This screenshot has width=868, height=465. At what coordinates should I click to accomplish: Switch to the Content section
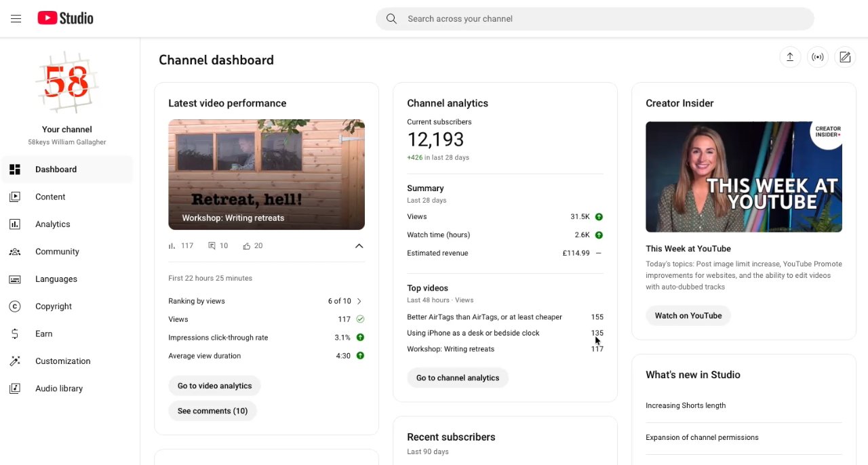(50, 197)
